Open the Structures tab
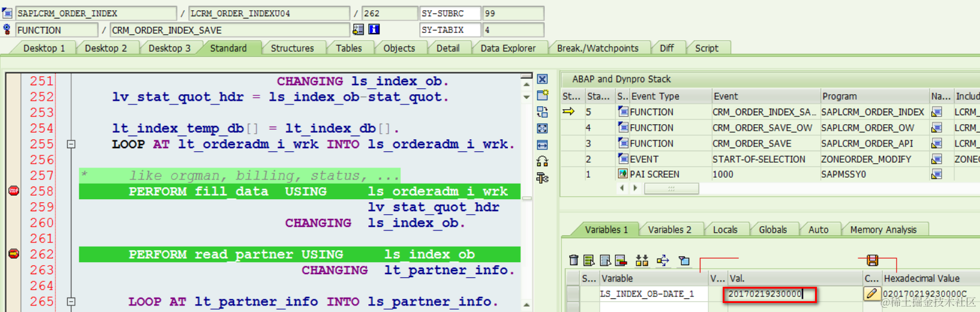 (x=292, y=48)
